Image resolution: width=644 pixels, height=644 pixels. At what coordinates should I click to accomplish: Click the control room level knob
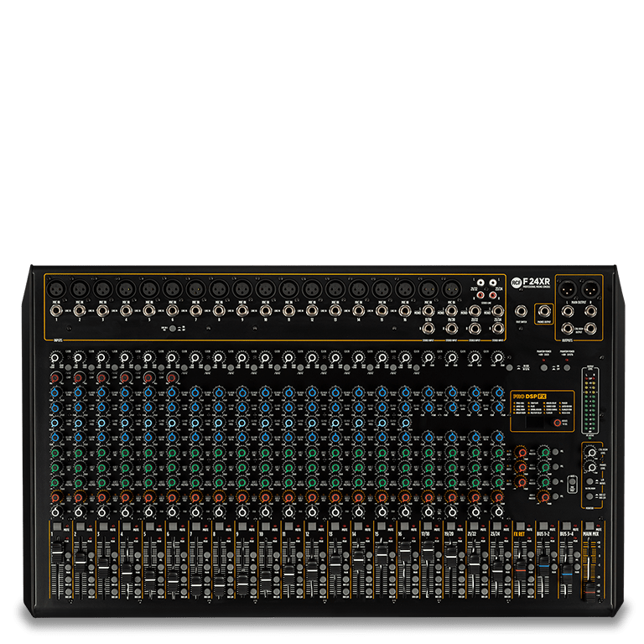(x=592, y=453)
